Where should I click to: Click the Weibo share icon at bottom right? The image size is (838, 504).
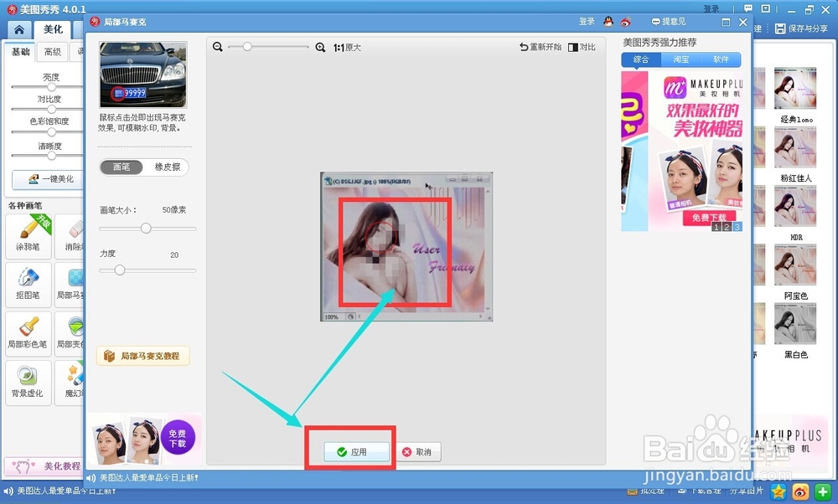click(x=800, y=491)
